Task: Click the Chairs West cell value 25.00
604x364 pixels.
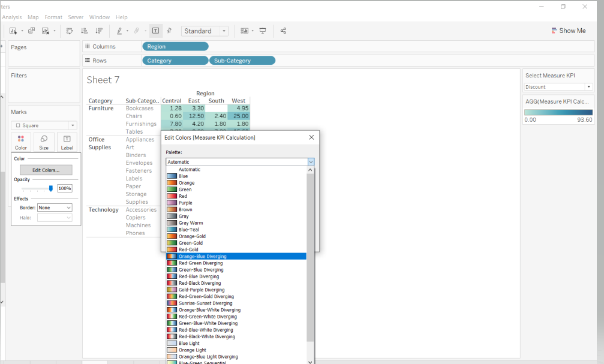Action: click(x=239, y=116)
